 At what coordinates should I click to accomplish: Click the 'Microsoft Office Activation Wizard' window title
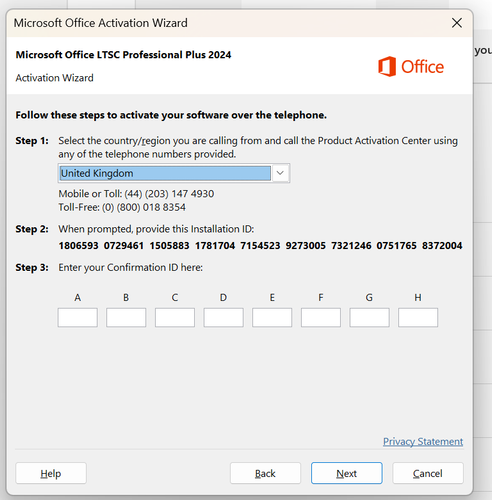(101, 23)
